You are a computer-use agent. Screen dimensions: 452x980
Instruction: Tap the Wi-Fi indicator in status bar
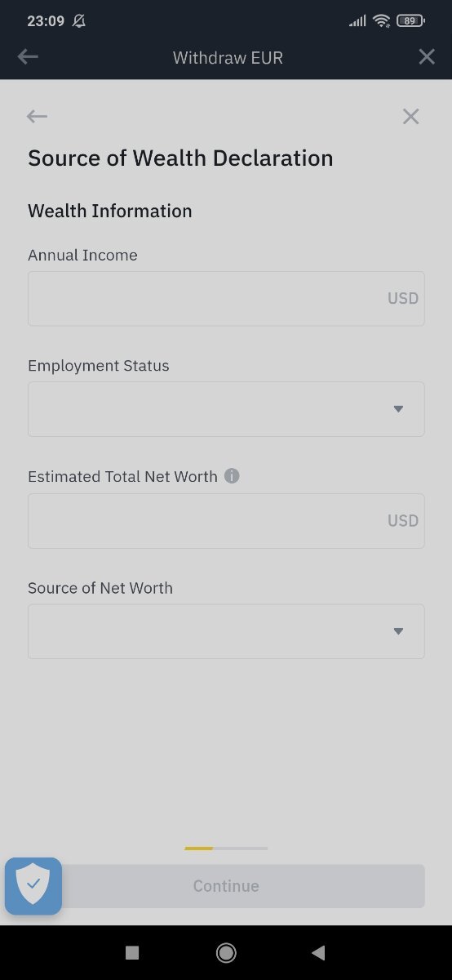coord(382,21)
